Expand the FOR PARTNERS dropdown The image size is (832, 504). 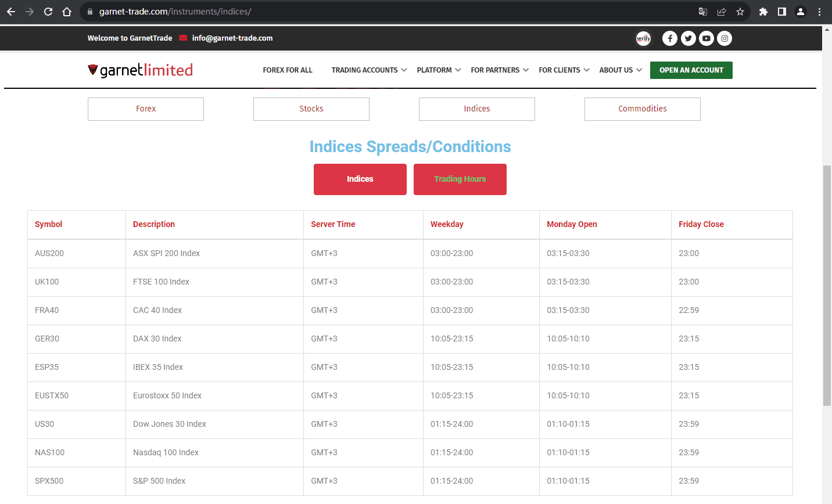pos(500,70)
